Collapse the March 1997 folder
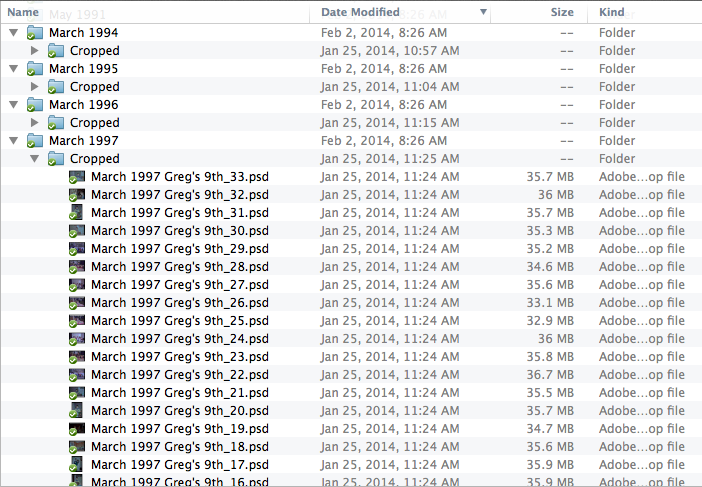Image resolution: width=702 pixels, height=487 pixels. (13, 141)
